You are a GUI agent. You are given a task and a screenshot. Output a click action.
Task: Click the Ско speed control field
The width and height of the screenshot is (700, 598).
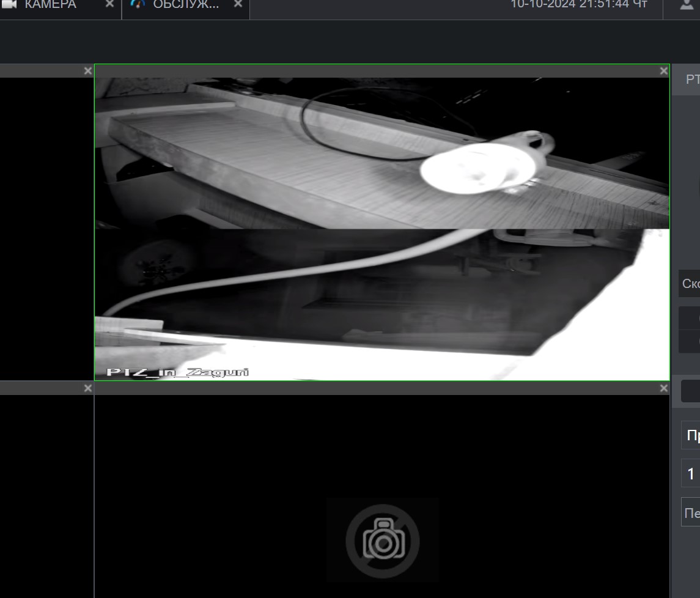pos(690,284)
